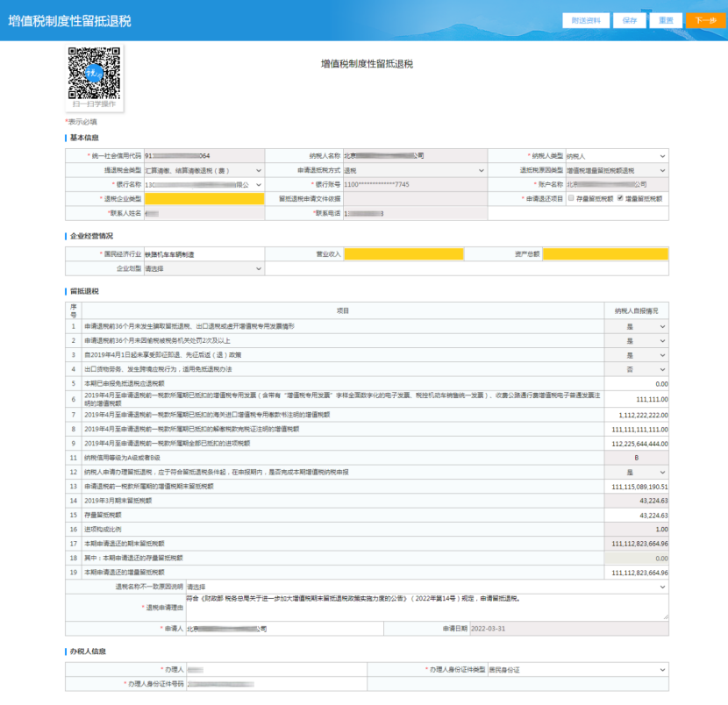Click the 企业经营情况 section heading
This screenshot has width=728, height=705.
[x=91, y=236]
